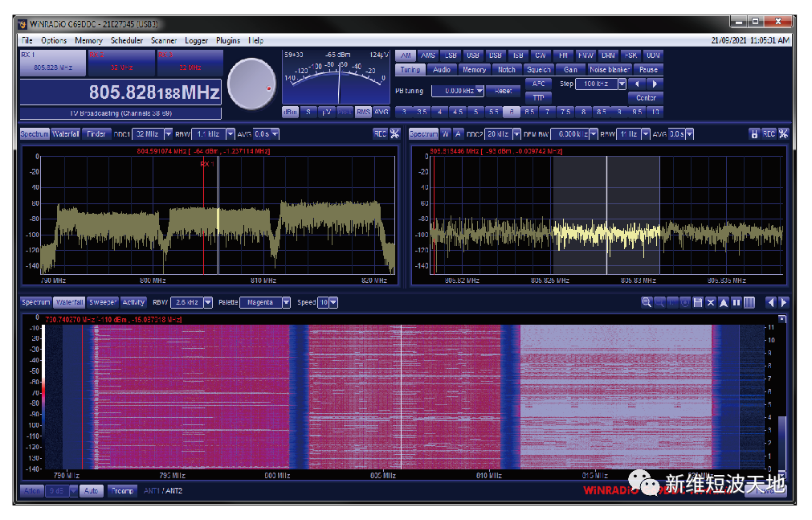Image resolution: width=812 pixels, height=520 pixels.
Task: Open the Options menu
Action: point(54,40)
